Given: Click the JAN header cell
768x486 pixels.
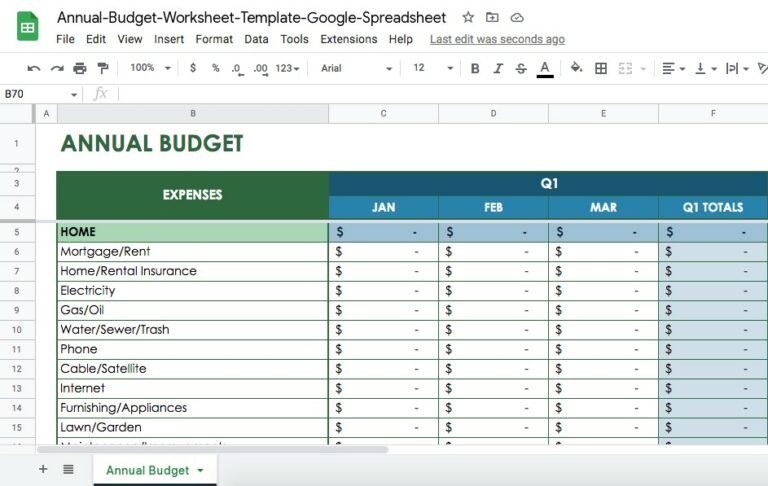Looking at the screenshot, I should click(384, 207).
